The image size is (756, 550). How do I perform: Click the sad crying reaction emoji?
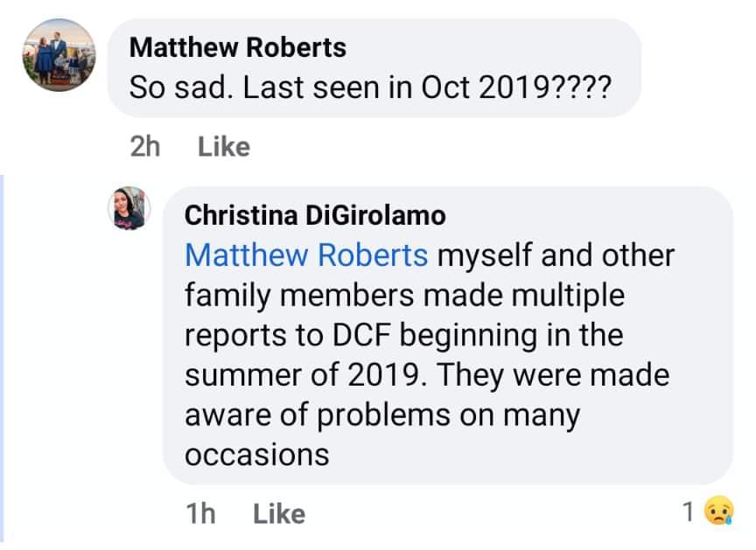(719, 513)
